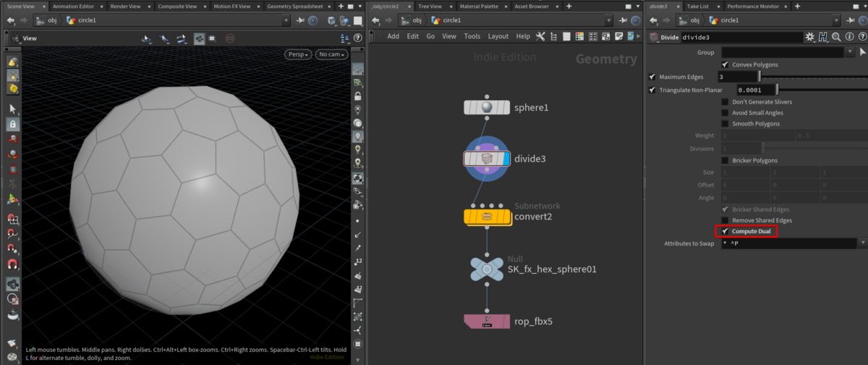Open the Attributes to Swap dropdown arrow
The width and height of the screenshot is (868, 365).
click(862, 243)
